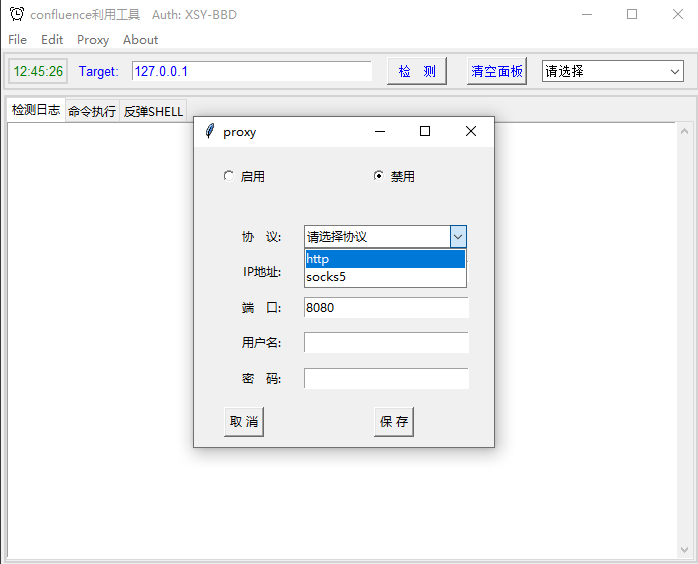Open the 请选择 dropdown in main toolbar
This screenshot has width=698, height=564.
tap(613, 71)
